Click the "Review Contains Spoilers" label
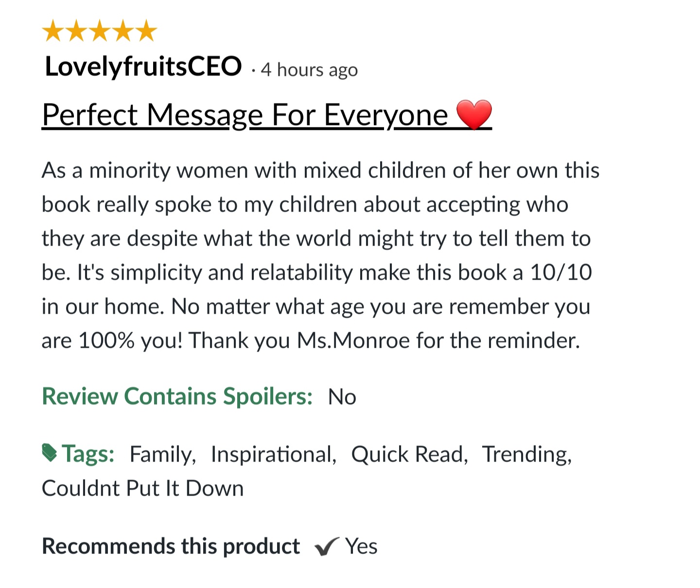700x588 pixels. (x=177, y=396)
